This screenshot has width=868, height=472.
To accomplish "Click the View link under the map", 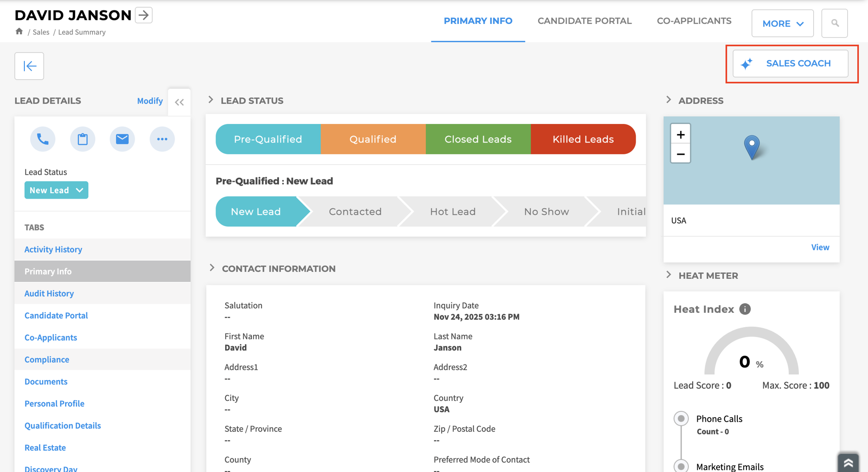I will [821, 247].
